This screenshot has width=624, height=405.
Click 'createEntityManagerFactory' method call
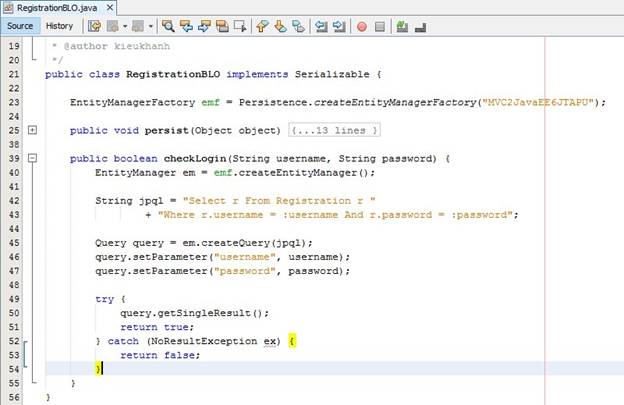[395, 102]
